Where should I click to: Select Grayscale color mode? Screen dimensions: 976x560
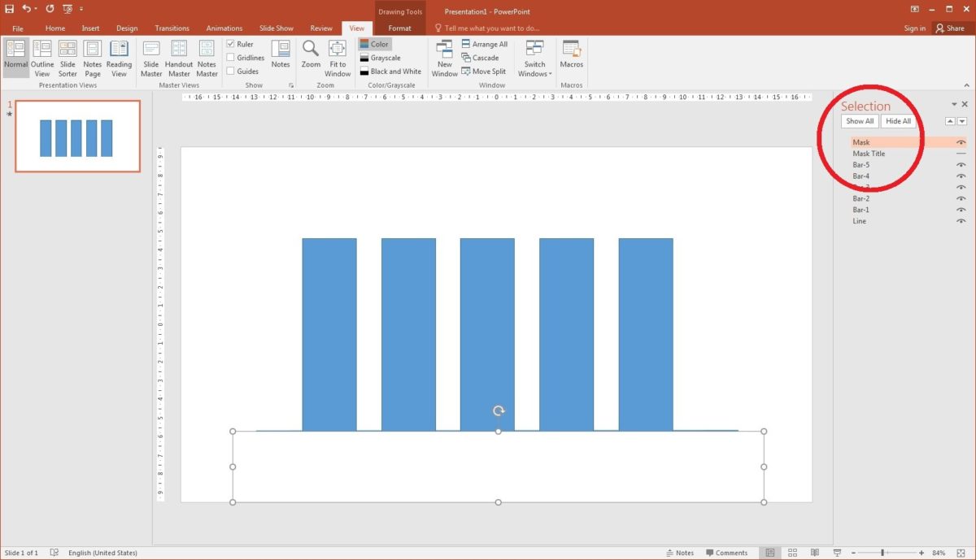(x=382, y=57)
